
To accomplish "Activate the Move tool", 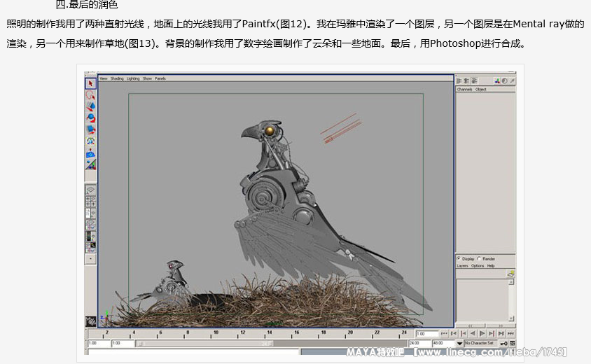I will pos(90,106).
